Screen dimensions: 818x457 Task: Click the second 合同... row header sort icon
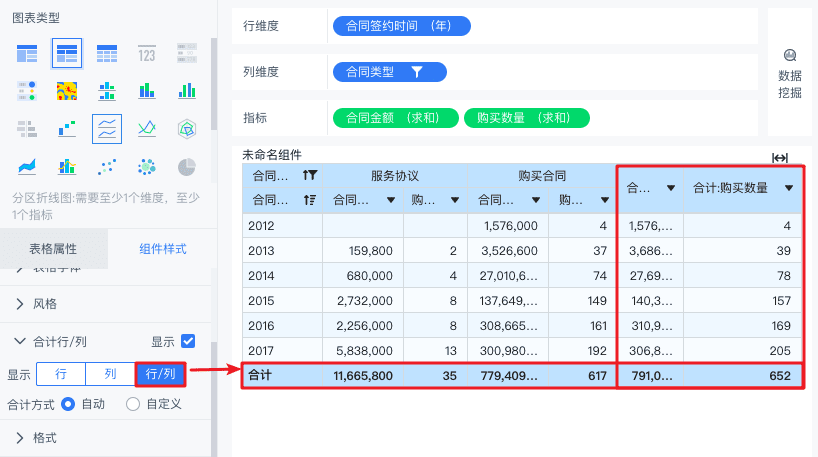click(309, 199)
